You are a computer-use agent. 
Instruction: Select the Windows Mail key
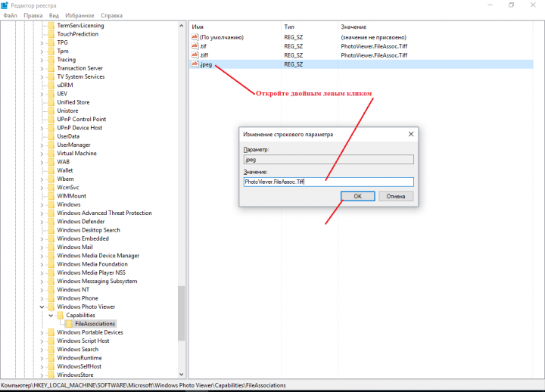[75, 247]
